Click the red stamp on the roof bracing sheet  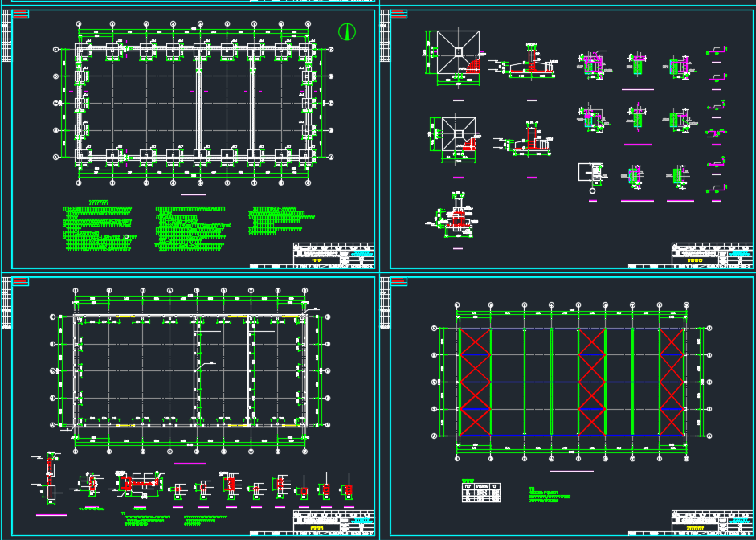coord(398,281)
